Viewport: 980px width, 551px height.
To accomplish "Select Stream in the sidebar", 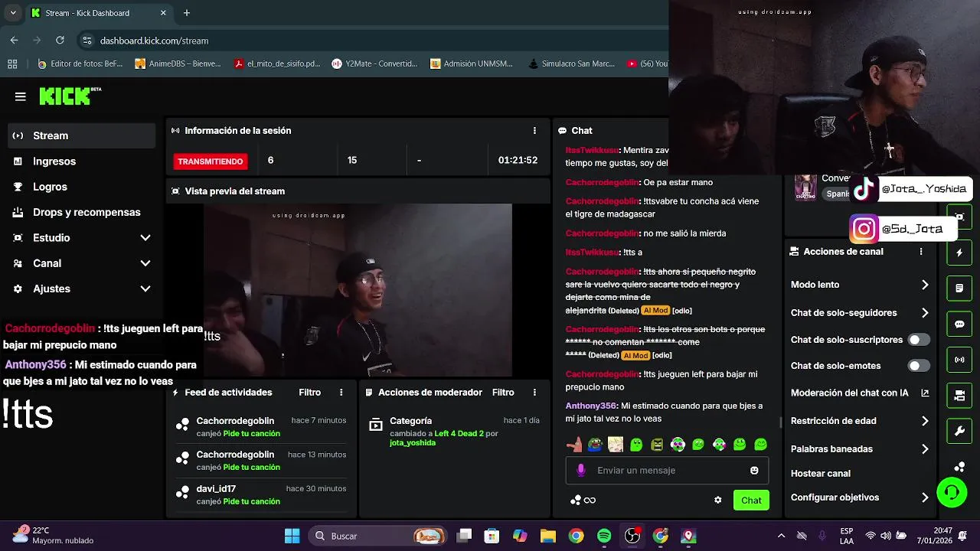I will (80, 135).
